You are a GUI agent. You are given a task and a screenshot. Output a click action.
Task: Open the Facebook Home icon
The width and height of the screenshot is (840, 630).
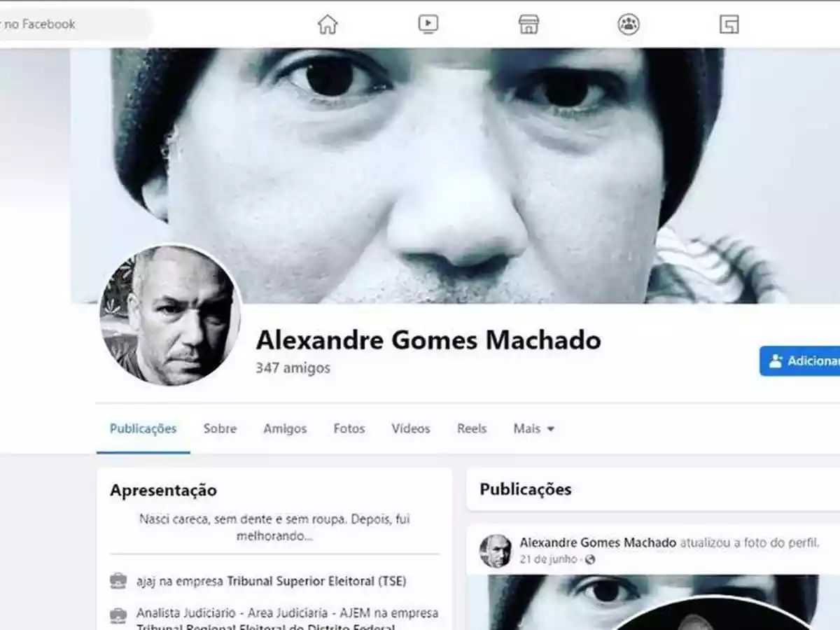(328, 24)
